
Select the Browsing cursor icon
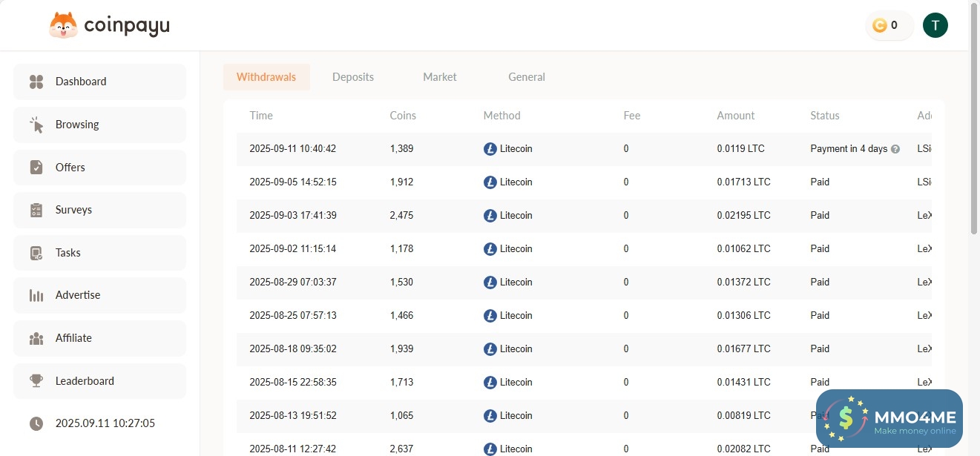[36, 125]
